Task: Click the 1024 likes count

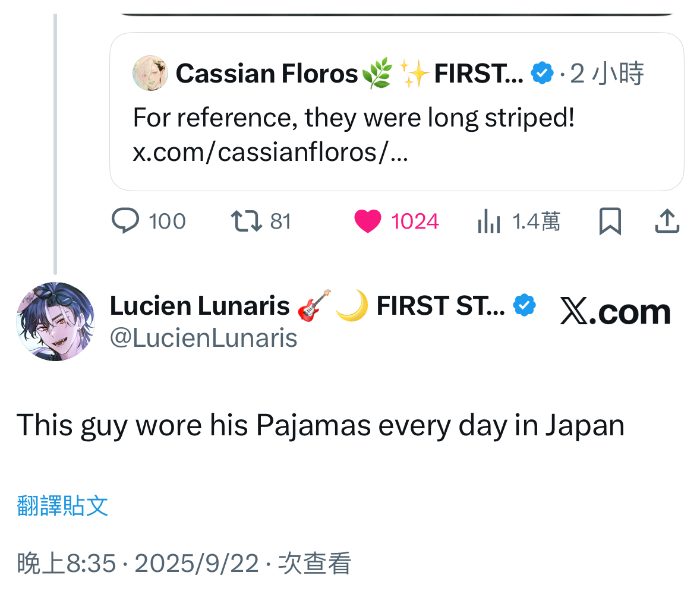Action: point(415,222)
